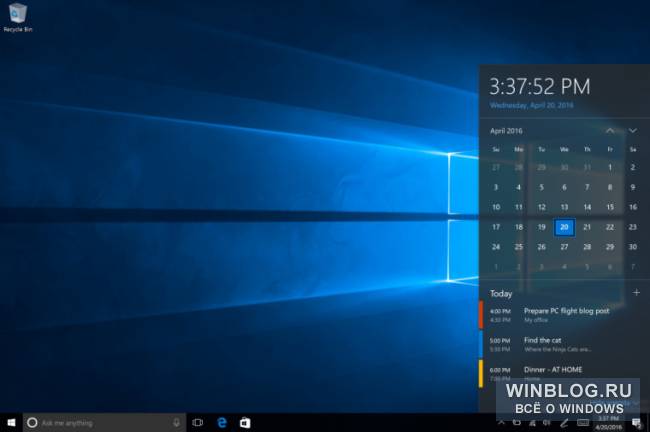The width and height of the screenshot is (650, 432).
Task: Select date 24 in the calendar
Action: coord(496,247)
